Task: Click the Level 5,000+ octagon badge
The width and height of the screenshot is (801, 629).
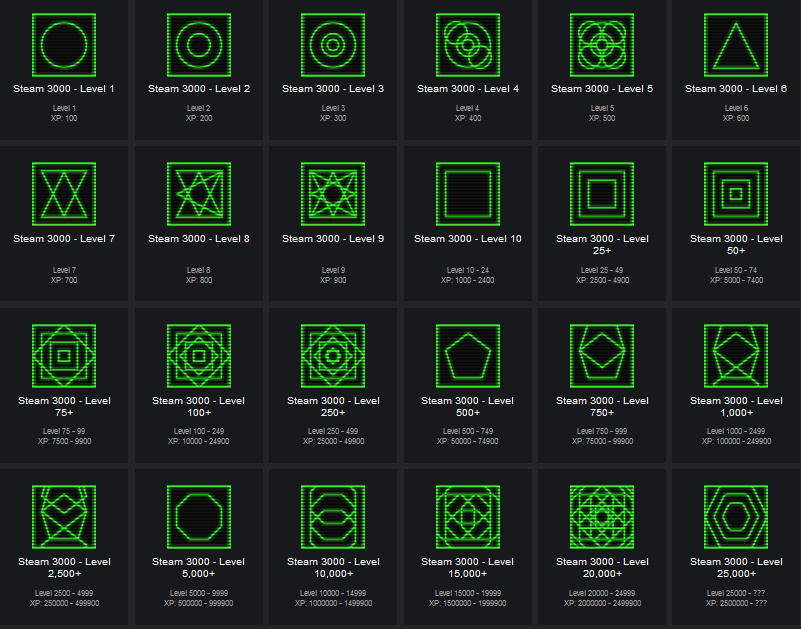Action: [199, 517]
